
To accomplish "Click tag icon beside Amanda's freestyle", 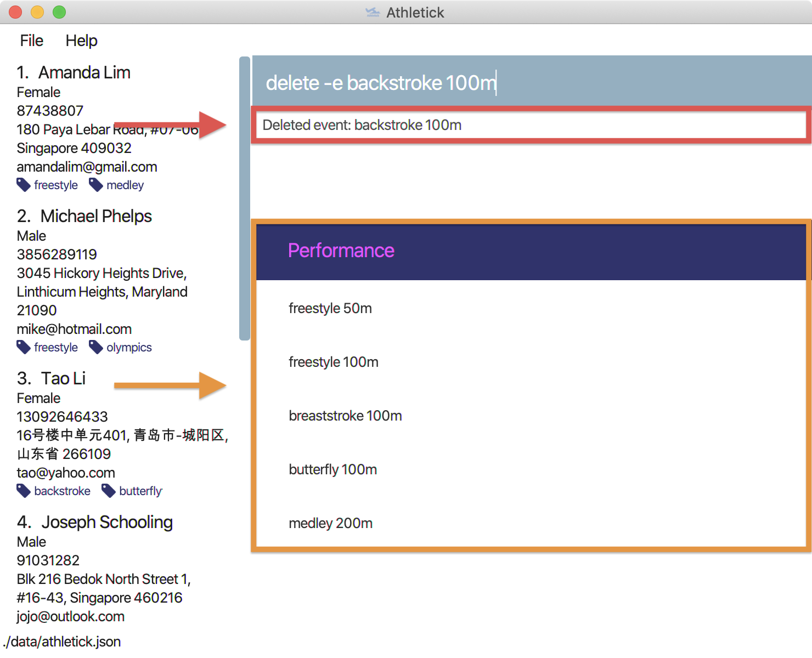I will click(24, 185).
